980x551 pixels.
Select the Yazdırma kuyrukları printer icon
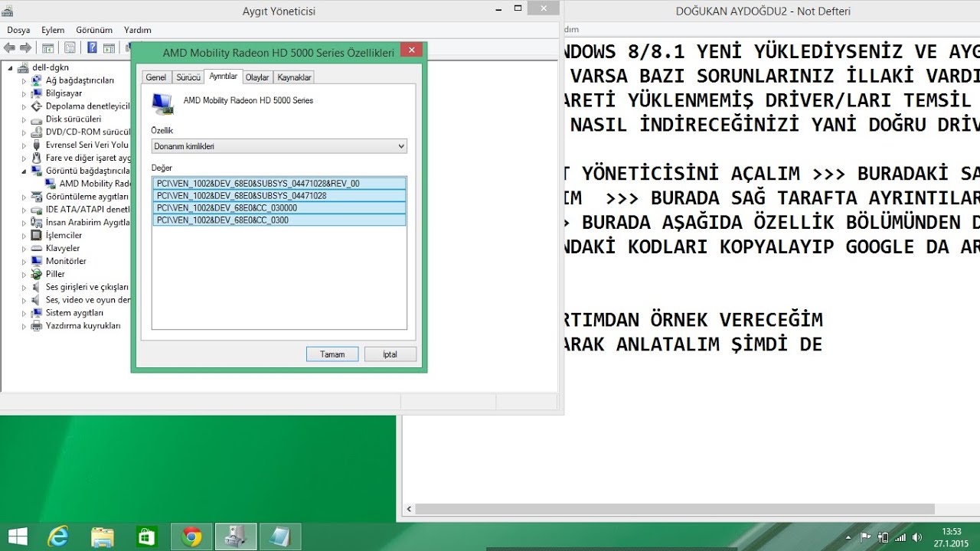coord(37,326)
